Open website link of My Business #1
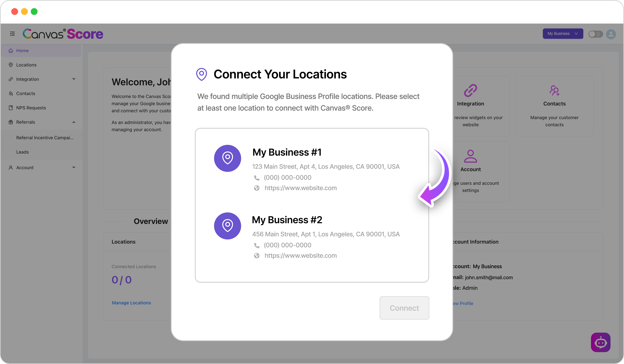624x364 pixels. click(301, 188)
